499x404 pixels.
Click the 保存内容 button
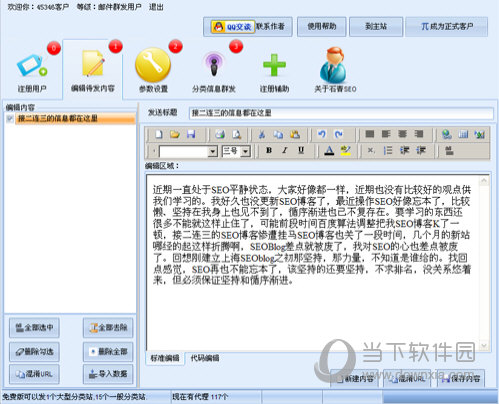click(461, 378)
